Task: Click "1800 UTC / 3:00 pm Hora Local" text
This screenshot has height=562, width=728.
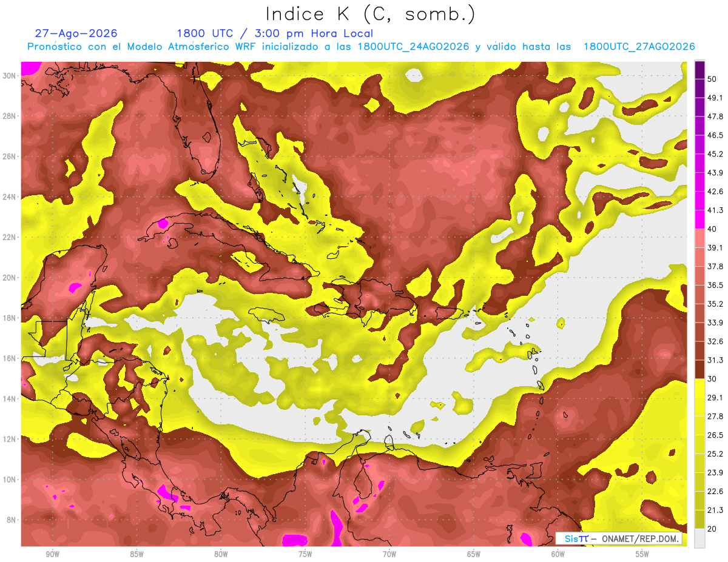Action: 275,34
